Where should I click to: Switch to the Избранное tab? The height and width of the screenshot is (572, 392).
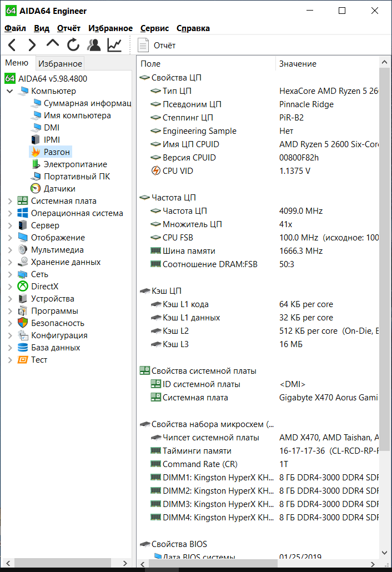click(61, 64)
